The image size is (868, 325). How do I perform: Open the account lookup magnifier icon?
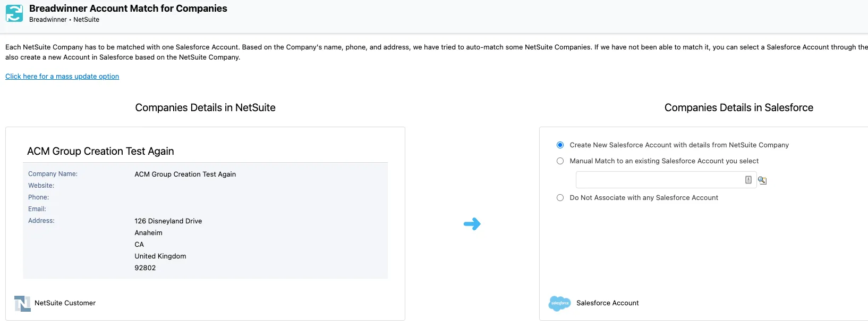tap(762, 180)
